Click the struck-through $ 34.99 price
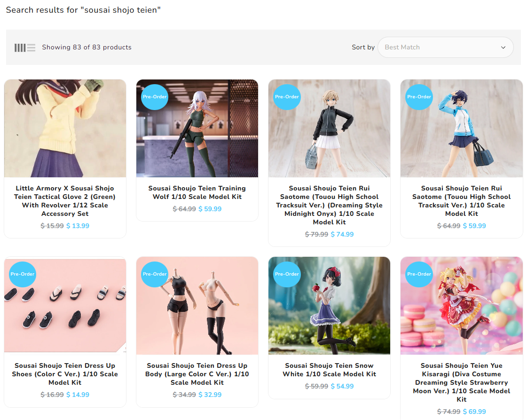 click(x=184, y=395)
